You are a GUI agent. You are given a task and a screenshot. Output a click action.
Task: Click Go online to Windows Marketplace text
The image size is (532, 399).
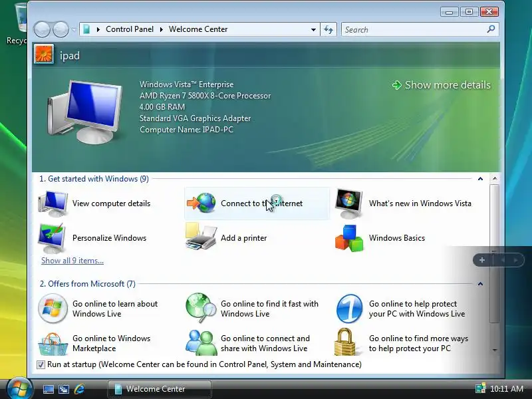pyautogui.click(x=111, y=343)
